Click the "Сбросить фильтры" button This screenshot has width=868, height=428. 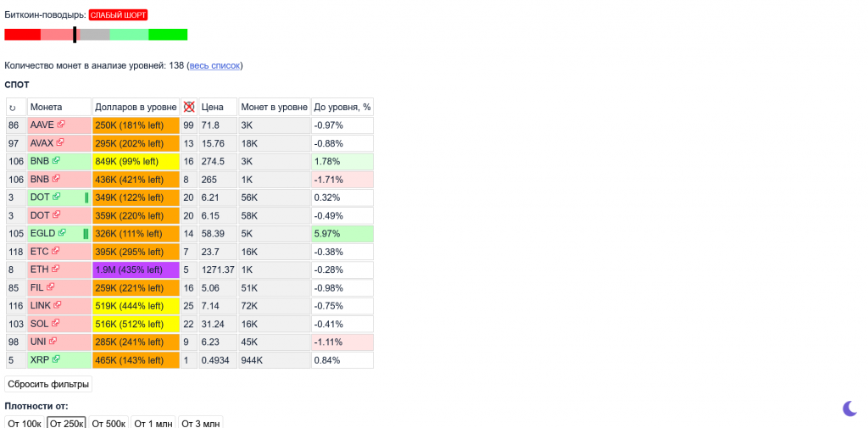pyautogui.click(x=48, y=384)
